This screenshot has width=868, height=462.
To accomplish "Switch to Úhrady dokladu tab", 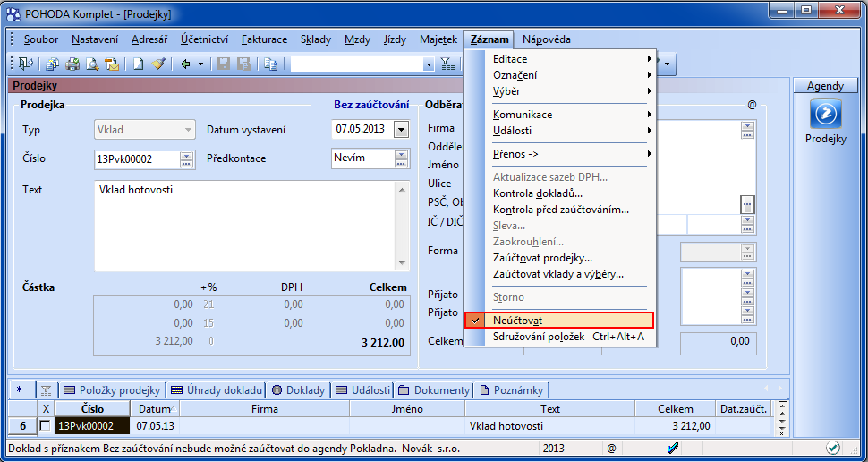I will pyautogui.click(x=217, y=390).
